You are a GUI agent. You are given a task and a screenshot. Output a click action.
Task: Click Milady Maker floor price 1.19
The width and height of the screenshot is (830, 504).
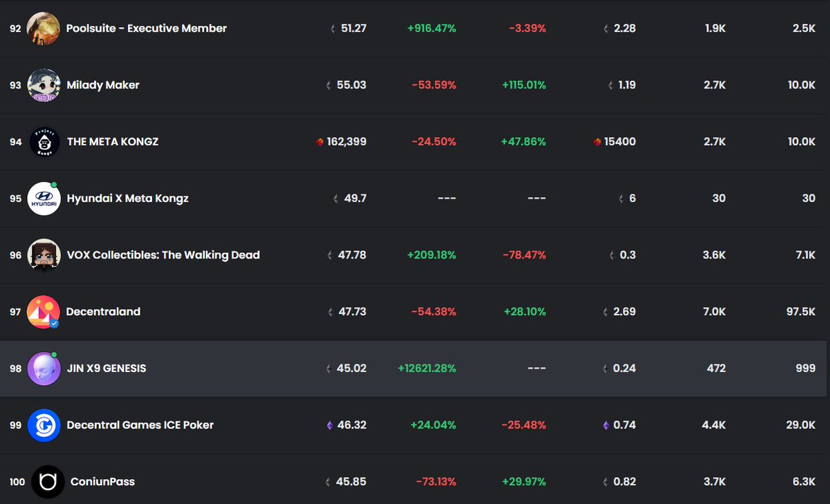click(627, 85)
